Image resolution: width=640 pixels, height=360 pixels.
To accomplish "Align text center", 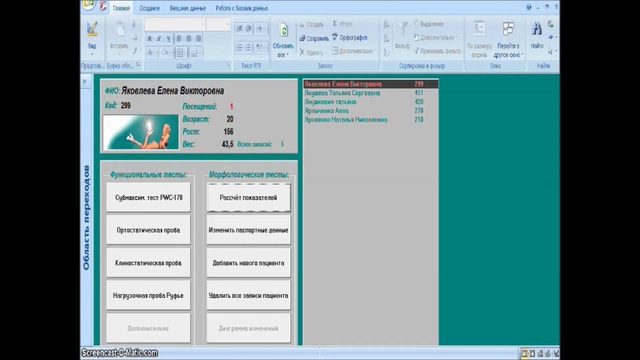I will [x=189, y=39].
